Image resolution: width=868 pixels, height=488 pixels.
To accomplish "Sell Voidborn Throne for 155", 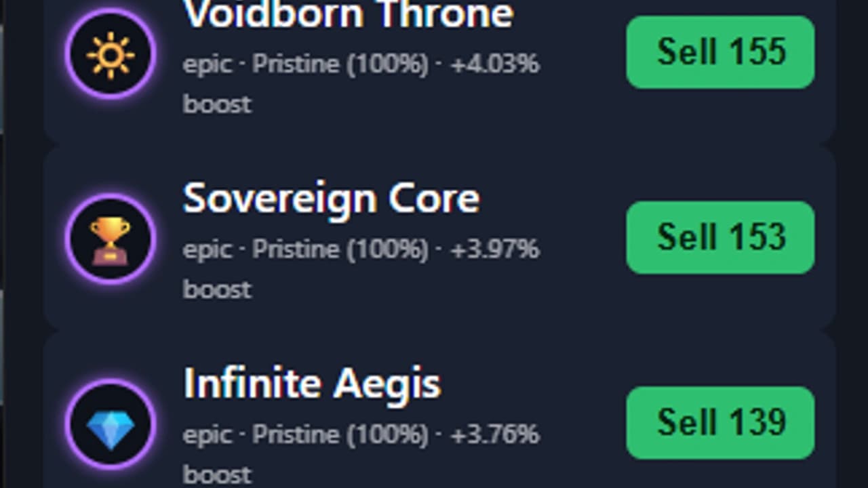I will pos(720,52).
